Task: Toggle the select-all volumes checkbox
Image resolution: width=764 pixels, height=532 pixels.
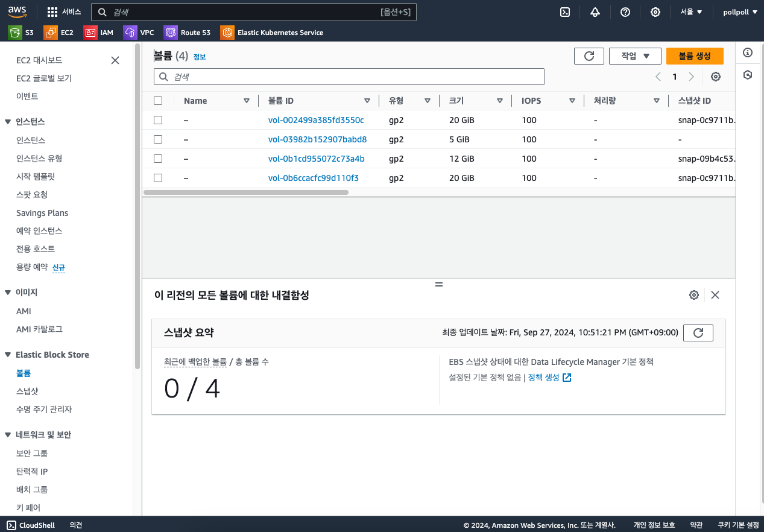Action: coord(158,101)
